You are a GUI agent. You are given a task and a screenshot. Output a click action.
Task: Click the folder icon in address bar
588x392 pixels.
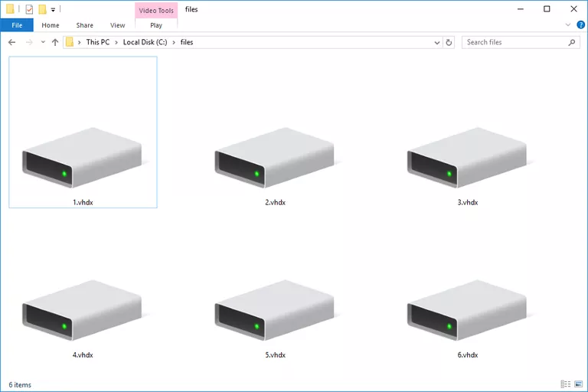click(x=70, y=42)
